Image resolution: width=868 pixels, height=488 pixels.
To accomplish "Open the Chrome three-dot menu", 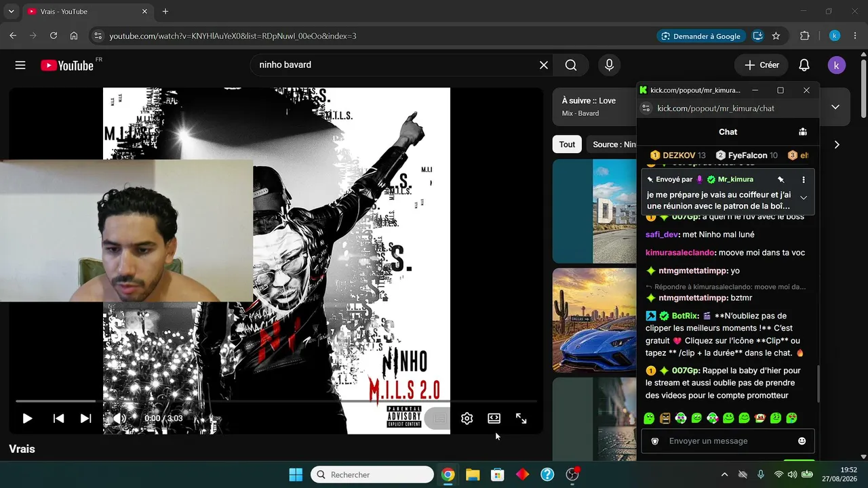I will pos(854,36).
